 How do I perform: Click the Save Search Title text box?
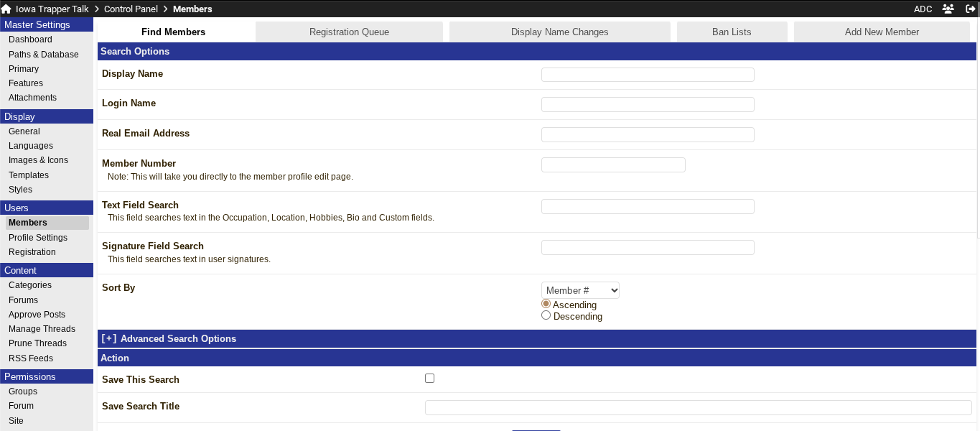[x=698, y=407]
